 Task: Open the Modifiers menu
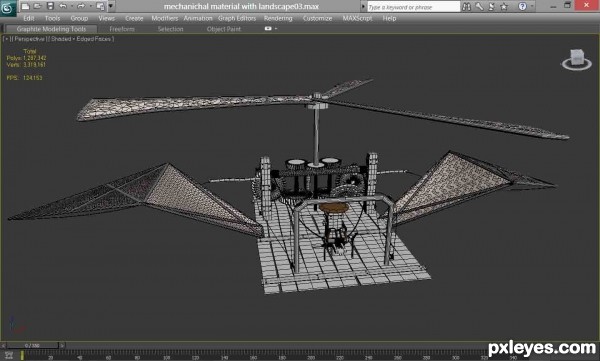tap(165, 18)
